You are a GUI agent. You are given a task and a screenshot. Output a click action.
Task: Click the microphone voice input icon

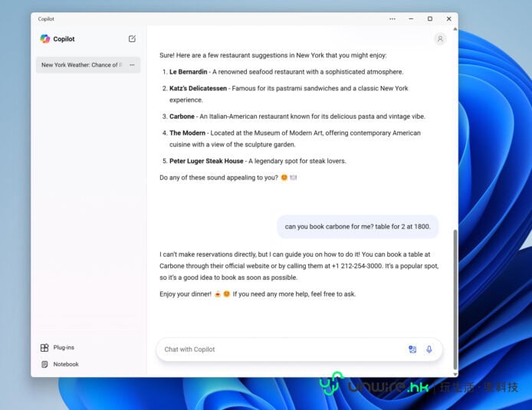(429, 349)
